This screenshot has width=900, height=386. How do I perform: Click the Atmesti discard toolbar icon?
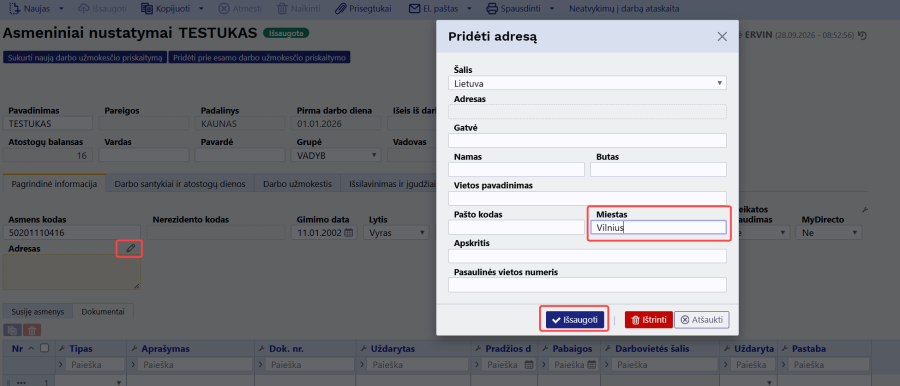coord(224,9)
